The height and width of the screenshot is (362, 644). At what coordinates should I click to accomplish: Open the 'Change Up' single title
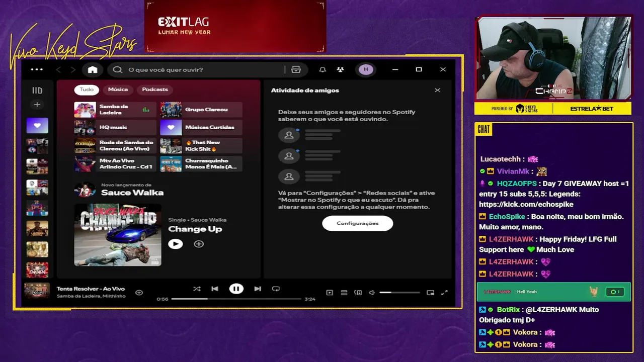[195, 229]
